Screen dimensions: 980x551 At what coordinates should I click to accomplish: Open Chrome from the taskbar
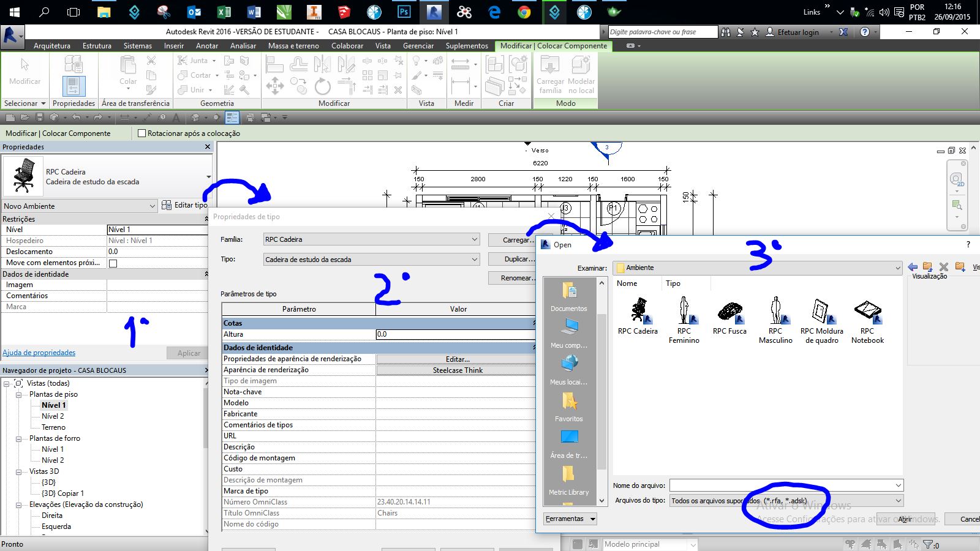click(524, 12)
